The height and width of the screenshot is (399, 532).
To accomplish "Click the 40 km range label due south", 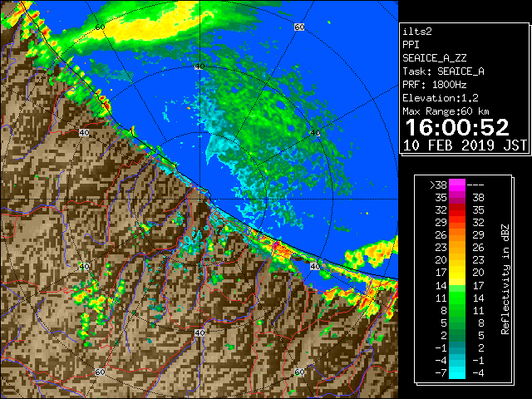I will 199,332.
